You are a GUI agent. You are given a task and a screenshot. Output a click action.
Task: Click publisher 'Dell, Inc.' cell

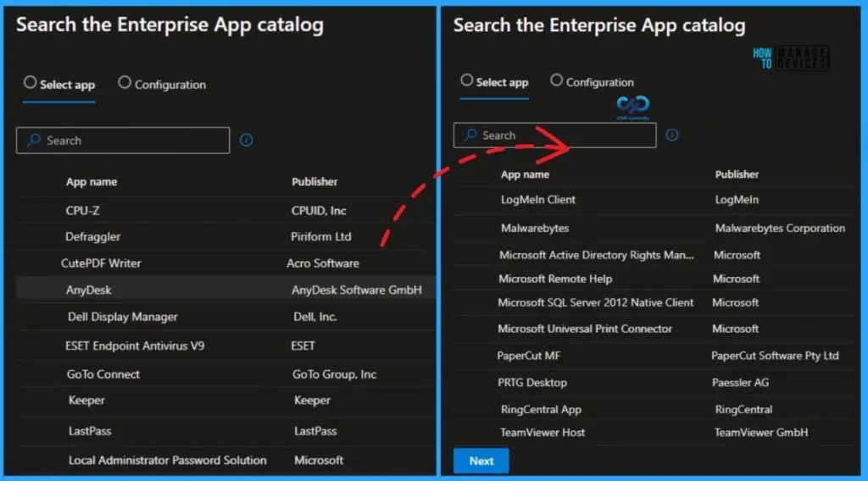315,317
